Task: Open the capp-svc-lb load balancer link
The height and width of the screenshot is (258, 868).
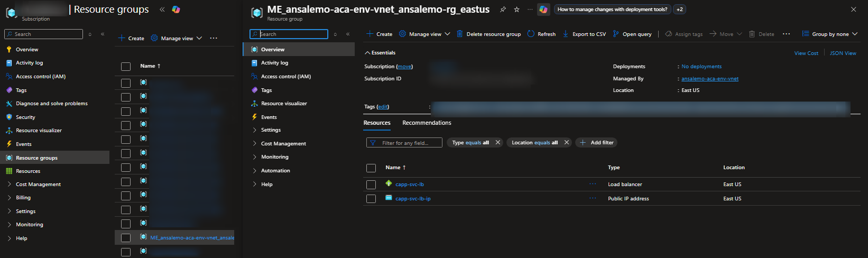Action: [x=410, y=185]
